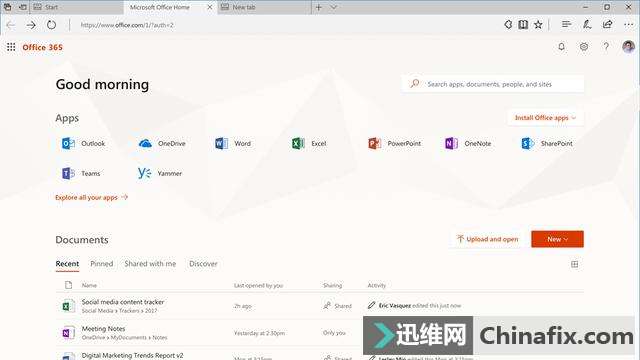Open SharePoint app

pos(547,143)
